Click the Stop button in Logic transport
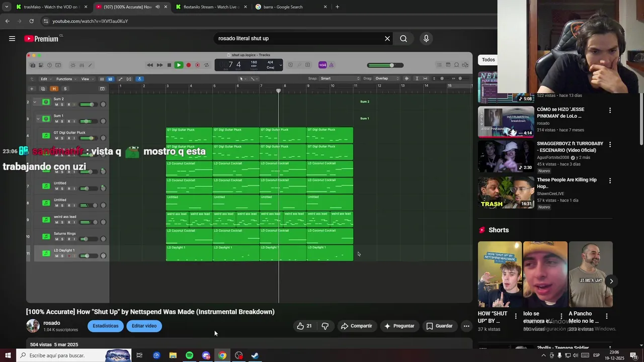 (169, 65)
